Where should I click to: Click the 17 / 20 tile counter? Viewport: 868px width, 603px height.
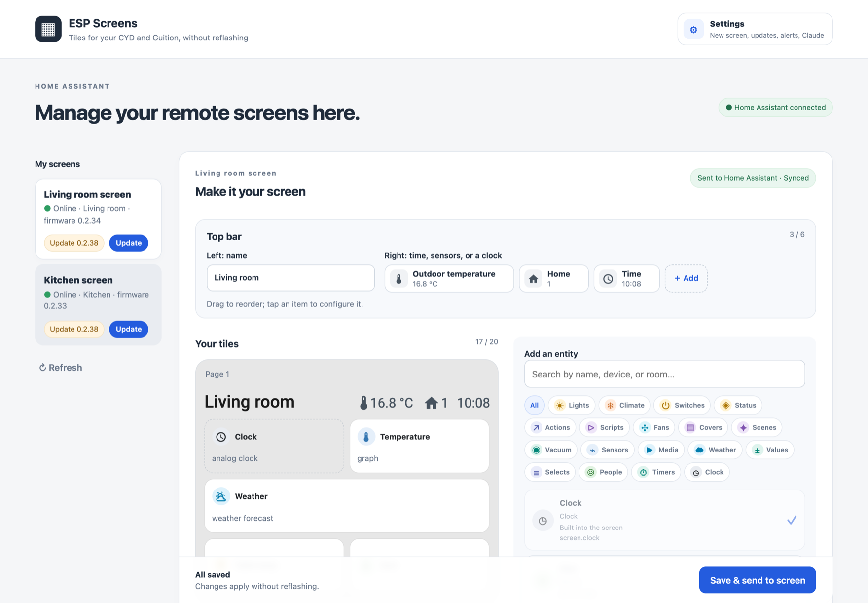487,342
